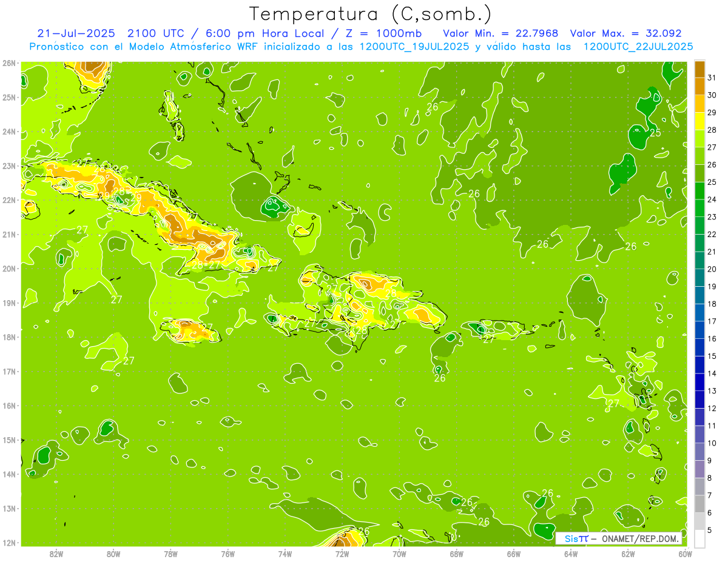The image size is (728, 562).
Task: Click the '12N' latitude axis label
Action: 9,543
